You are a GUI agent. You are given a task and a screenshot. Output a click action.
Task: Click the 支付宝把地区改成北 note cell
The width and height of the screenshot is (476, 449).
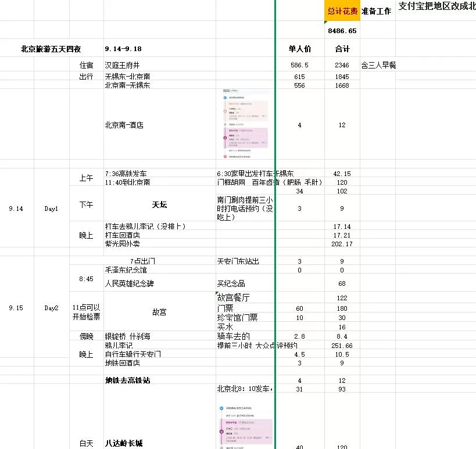point(436,7)
